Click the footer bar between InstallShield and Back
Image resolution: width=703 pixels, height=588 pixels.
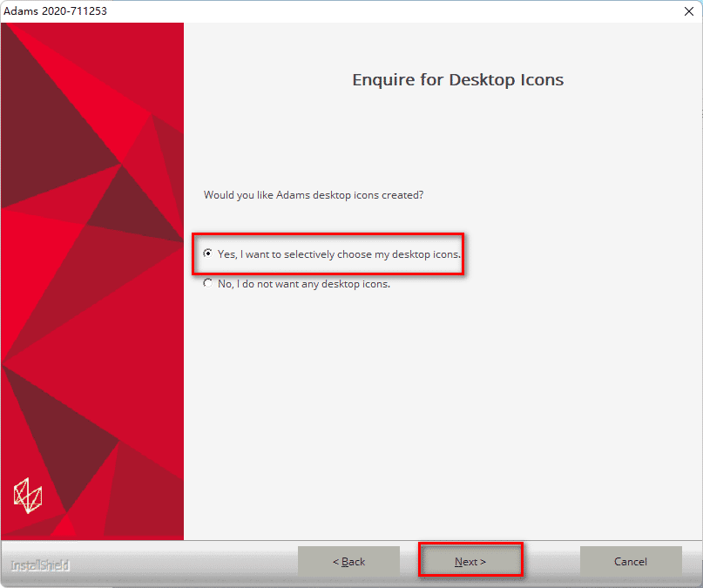click(x=183, y=564)
